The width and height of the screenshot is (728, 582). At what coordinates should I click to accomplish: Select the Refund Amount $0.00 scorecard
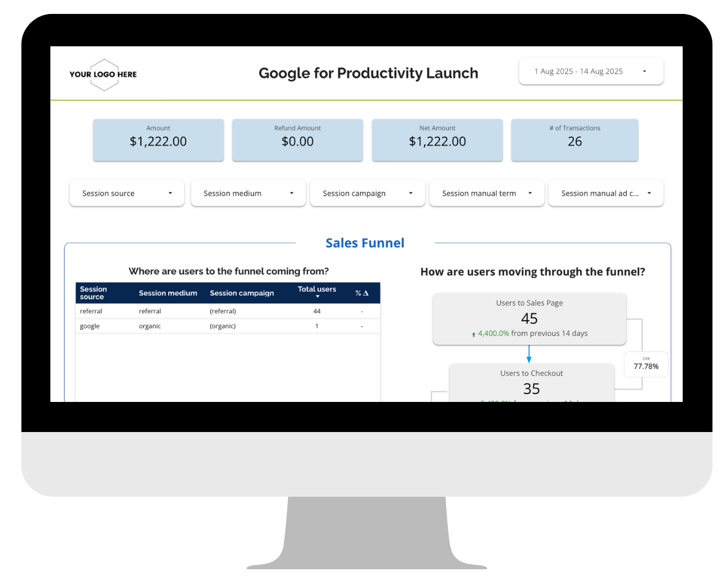pos(297,140)
